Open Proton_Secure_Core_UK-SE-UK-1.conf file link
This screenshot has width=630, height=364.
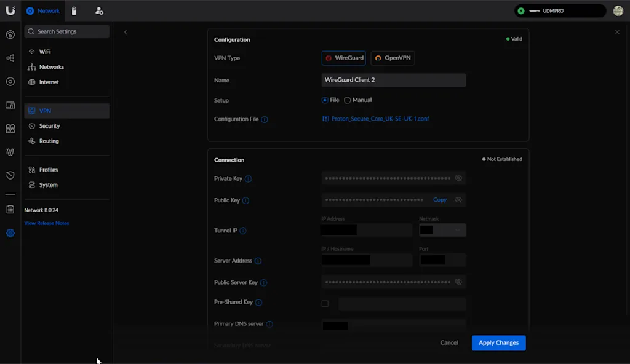pos(380,119)
